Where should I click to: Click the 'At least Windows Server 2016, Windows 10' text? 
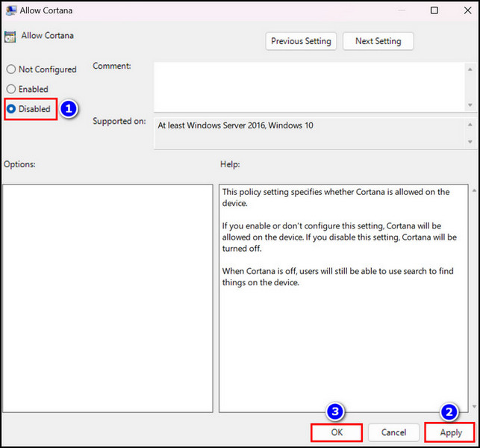point(235,125)
